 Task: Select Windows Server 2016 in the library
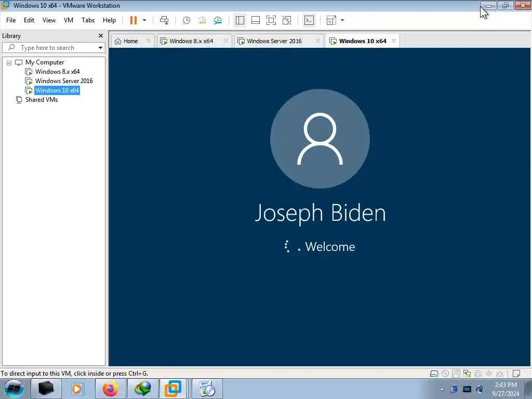tap(63, 81)
